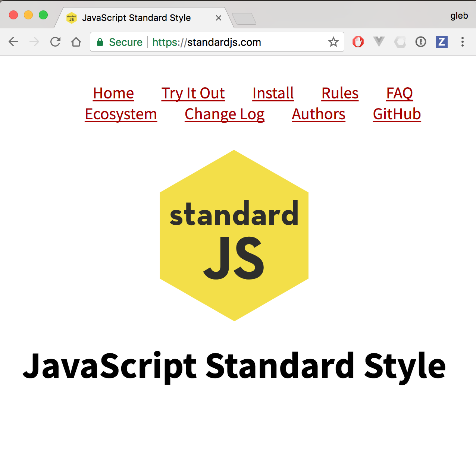Screen dimensions: 476x454
Task: Minimize the window with the yellow button
Action: (x=28, y=15)
